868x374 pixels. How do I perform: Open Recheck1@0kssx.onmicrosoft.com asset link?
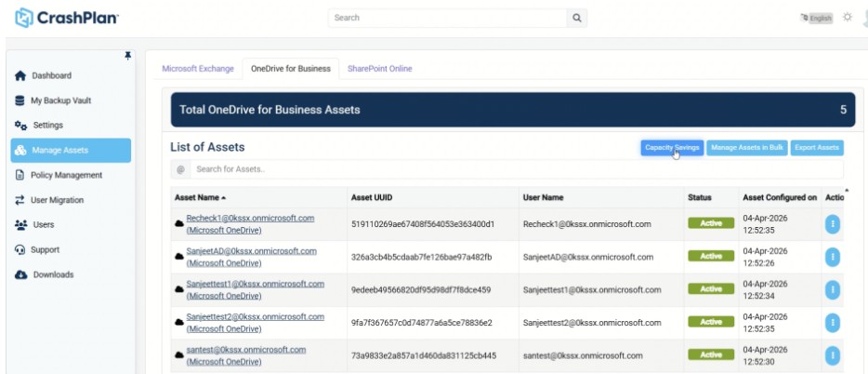(250, 224)
